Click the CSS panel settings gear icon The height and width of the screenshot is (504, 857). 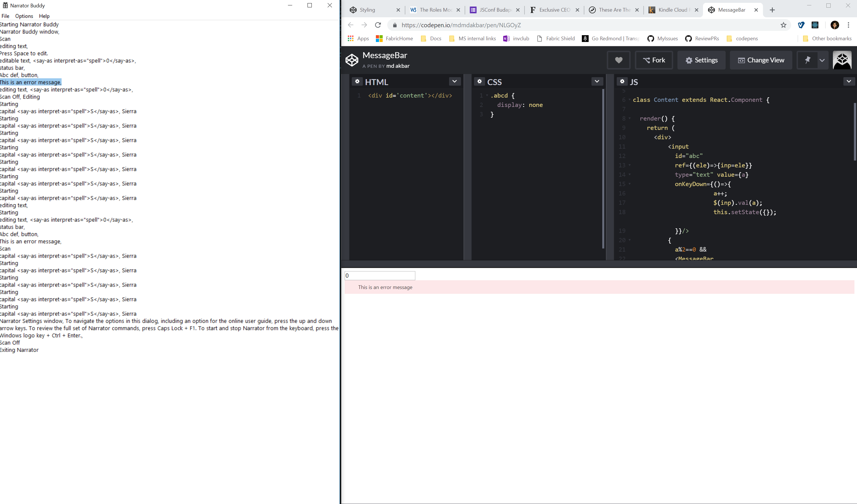tap(479, 81)
